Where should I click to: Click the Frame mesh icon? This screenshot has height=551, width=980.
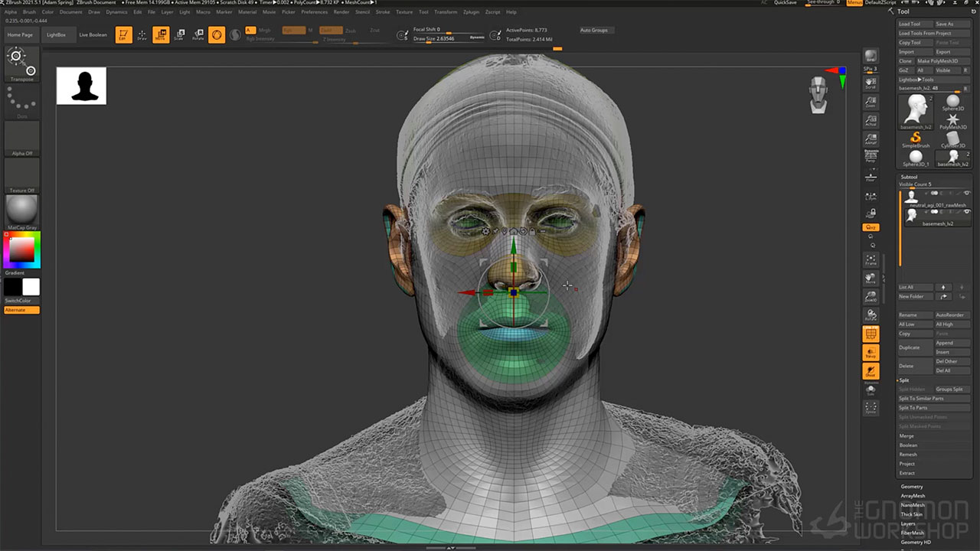871,260
